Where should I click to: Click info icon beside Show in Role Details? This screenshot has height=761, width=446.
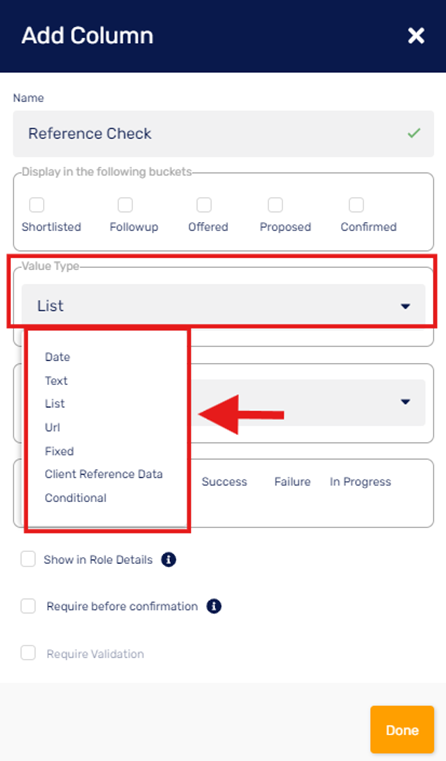point(168,560)
